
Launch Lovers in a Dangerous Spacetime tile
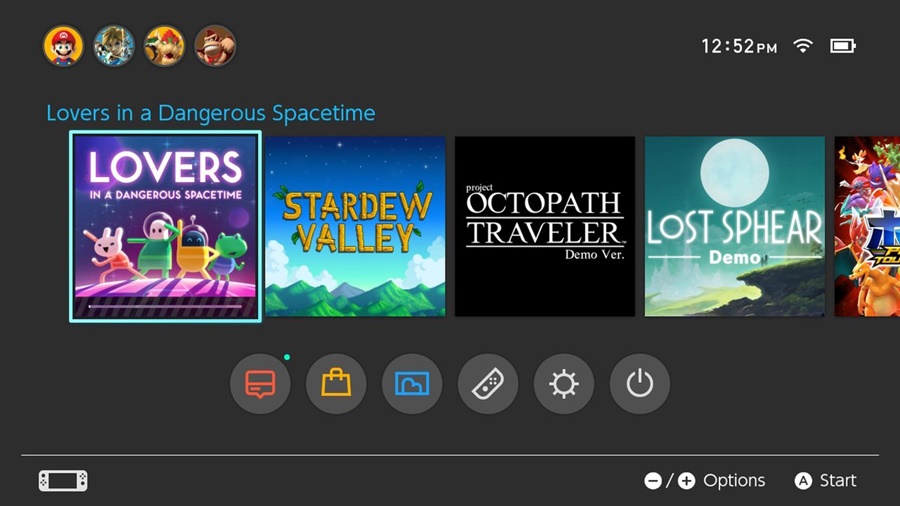pyautogui.click(x=165, y=226)
